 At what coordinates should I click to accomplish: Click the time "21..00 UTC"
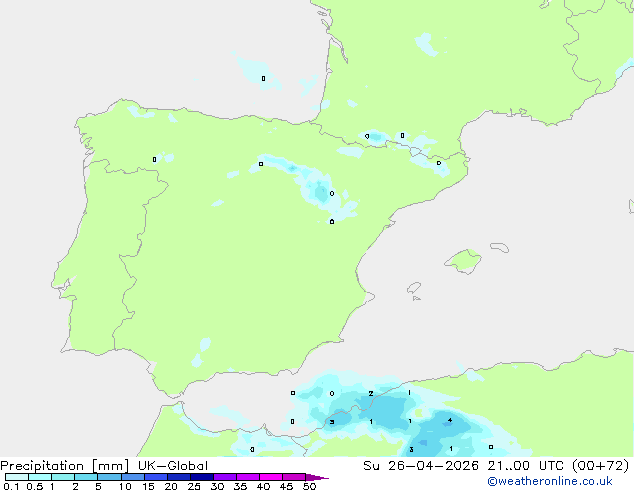click(525, 465)
